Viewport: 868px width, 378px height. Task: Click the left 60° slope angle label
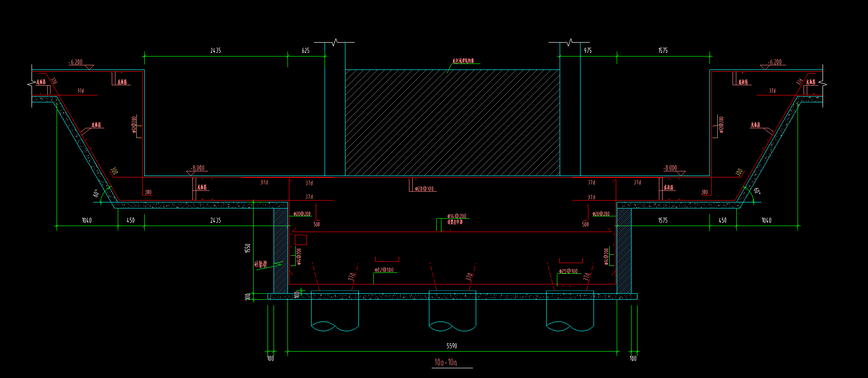coord(96,193)
